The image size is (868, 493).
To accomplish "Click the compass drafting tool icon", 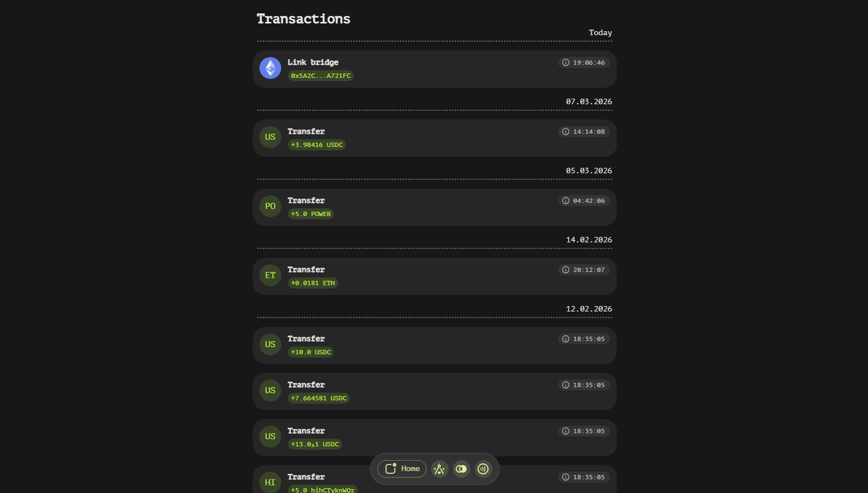I will [439, 469].
